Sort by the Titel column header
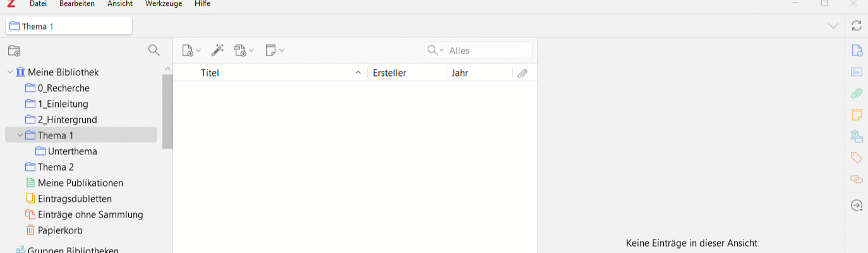This screenshot has width=868, height=253. [210, 73]
